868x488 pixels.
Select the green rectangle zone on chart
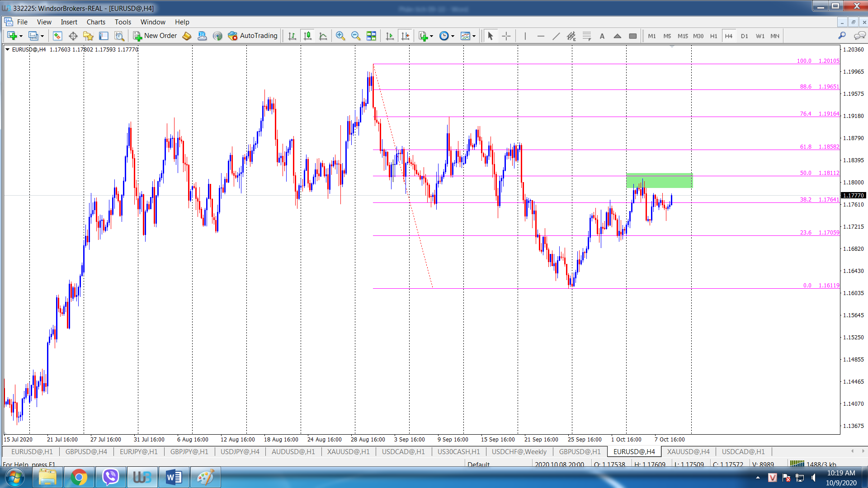tap(659, 180)
